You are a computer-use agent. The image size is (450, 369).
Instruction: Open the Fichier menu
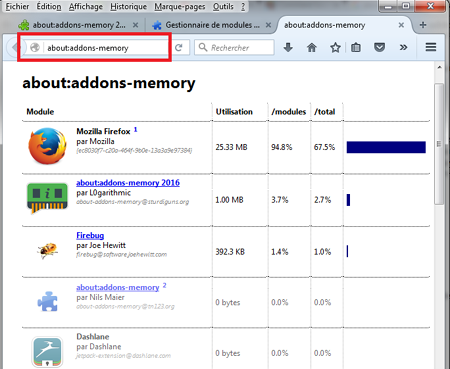click(17, 6)
